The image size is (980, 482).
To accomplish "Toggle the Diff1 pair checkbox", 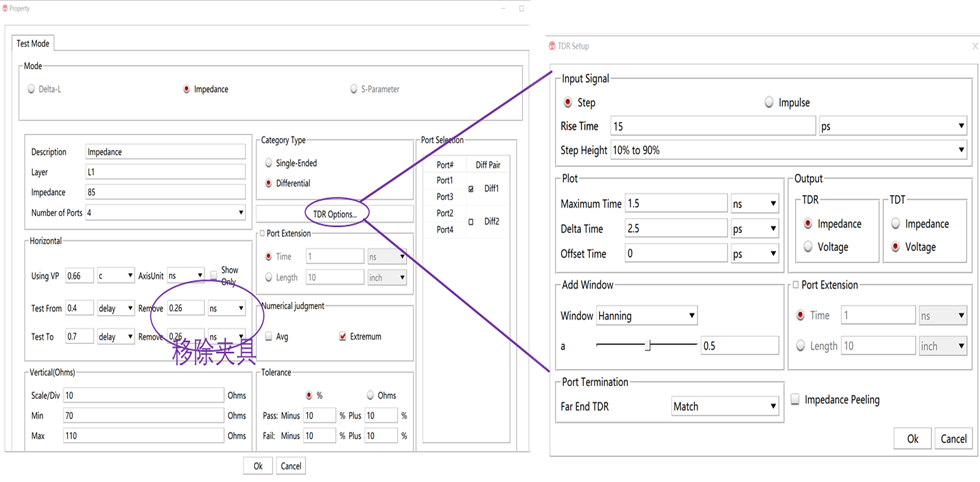I will click(471, 188).
